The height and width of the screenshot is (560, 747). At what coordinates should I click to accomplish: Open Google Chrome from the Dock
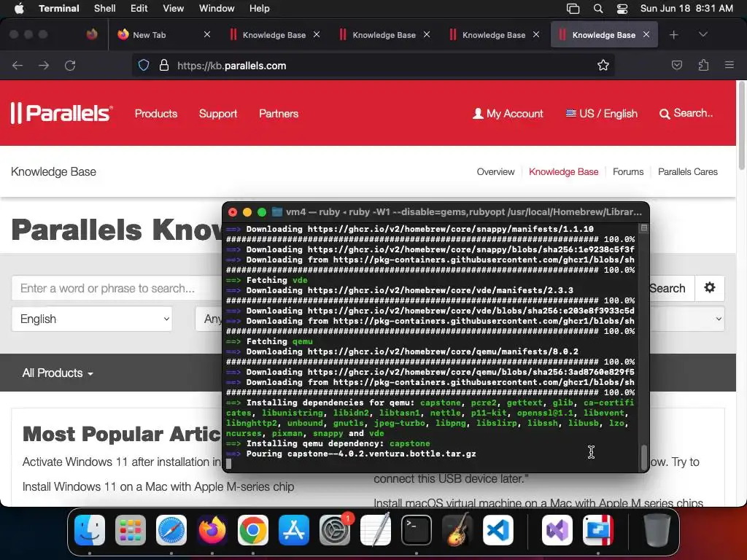tap(253, 529)
